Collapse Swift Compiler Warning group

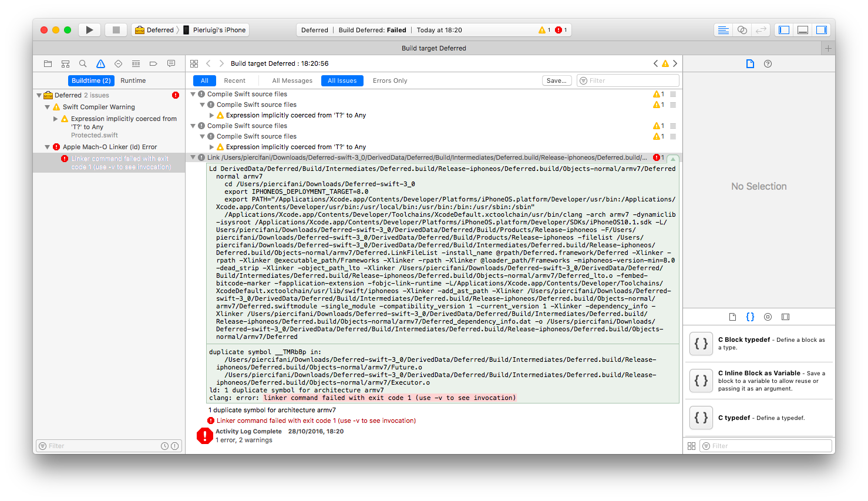coord(48,107)
